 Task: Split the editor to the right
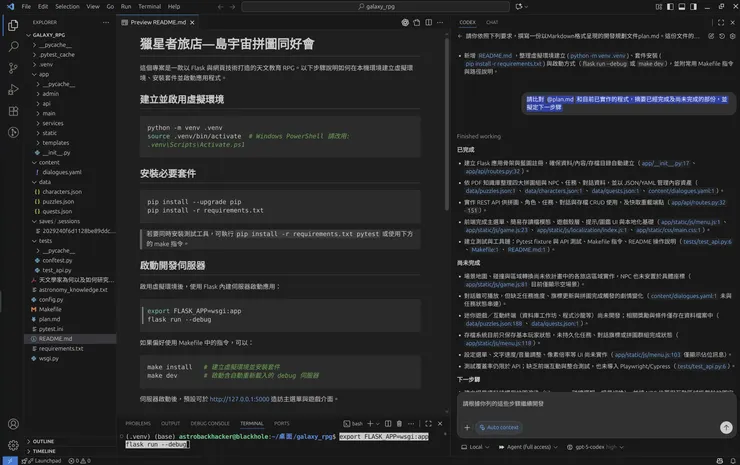point(429,22)
